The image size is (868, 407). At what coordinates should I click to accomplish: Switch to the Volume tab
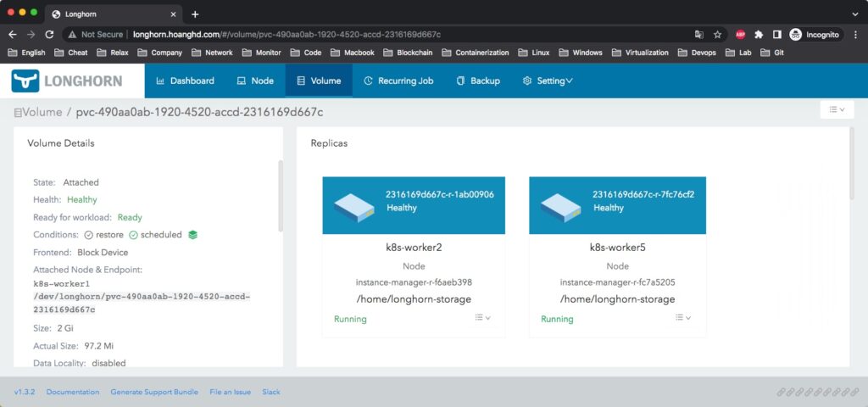coord(319,81)
